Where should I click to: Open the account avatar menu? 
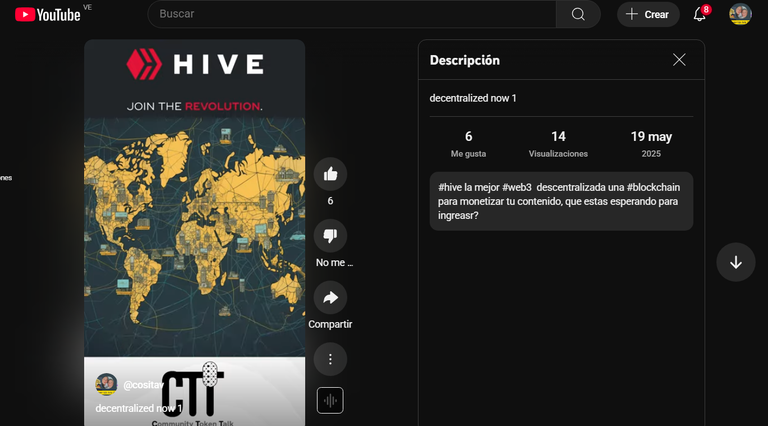740,14
